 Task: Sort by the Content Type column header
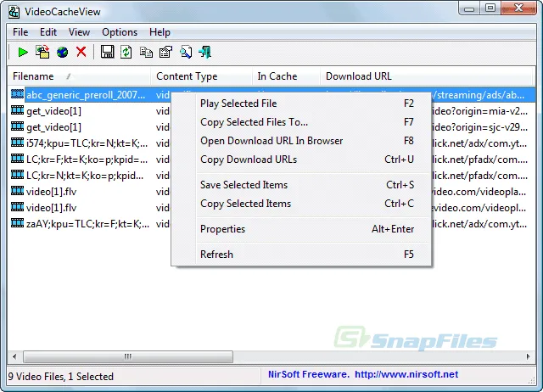201,76
